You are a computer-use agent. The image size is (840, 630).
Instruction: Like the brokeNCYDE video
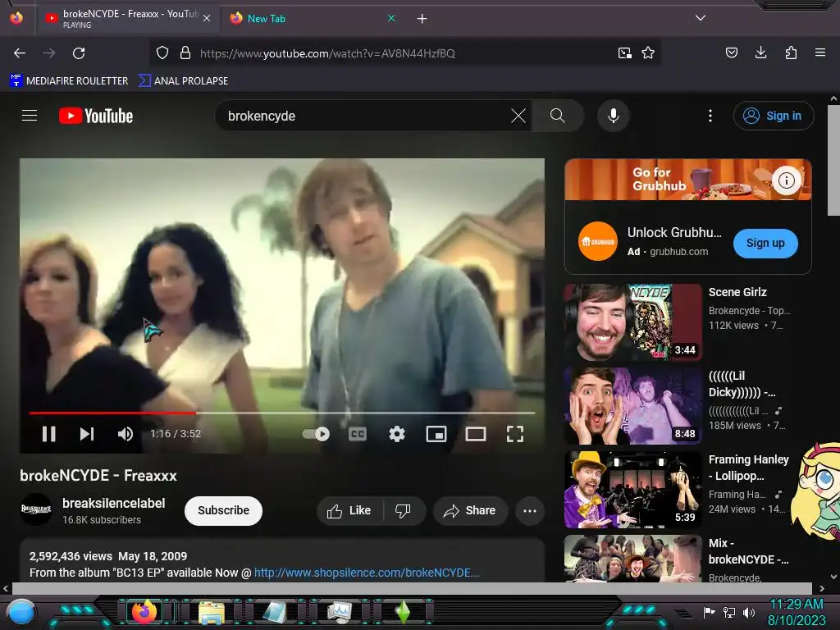click(x=349, y=510)
